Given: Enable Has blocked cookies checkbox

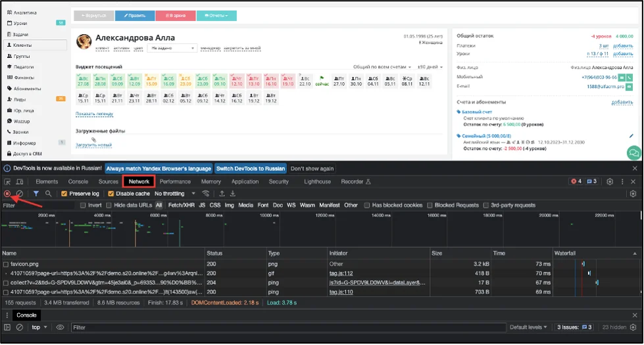Looking at the screenshot, I should coord(367,205).
